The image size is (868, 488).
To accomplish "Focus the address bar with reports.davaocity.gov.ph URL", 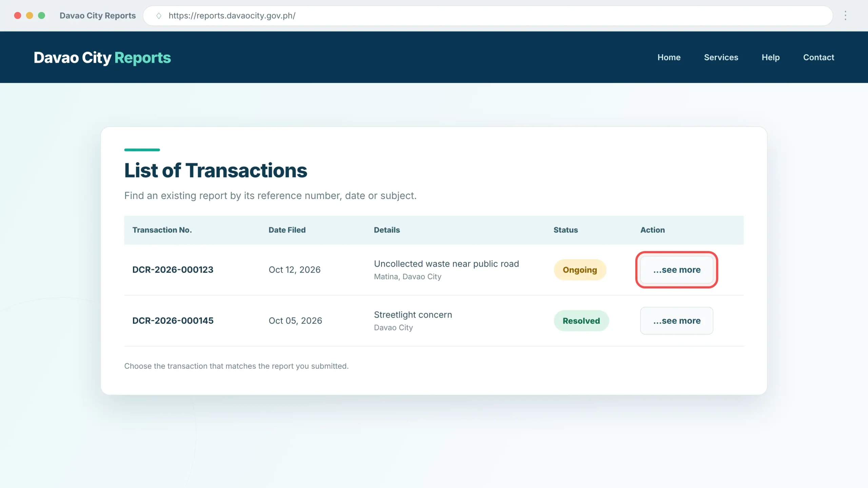I will [x=488, y=16].
